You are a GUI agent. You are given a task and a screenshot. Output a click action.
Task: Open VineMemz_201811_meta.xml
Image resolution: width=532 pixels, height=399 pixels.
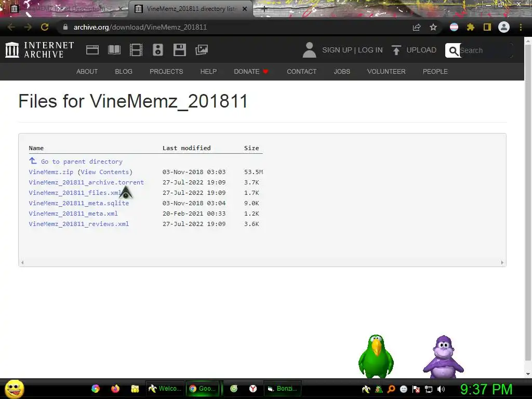[73, 214]
